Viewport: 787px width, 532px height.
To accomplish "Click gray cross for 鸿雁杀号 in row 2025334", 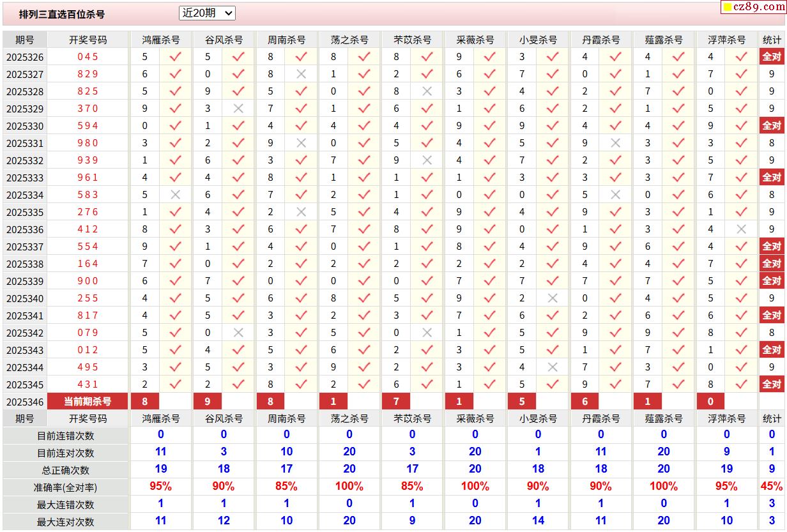I will (x=175, y=195).
